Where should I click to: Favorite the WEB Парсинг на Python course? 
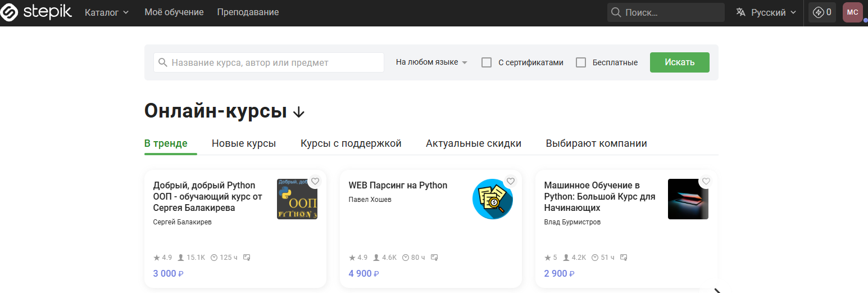[x=511, y=181]
